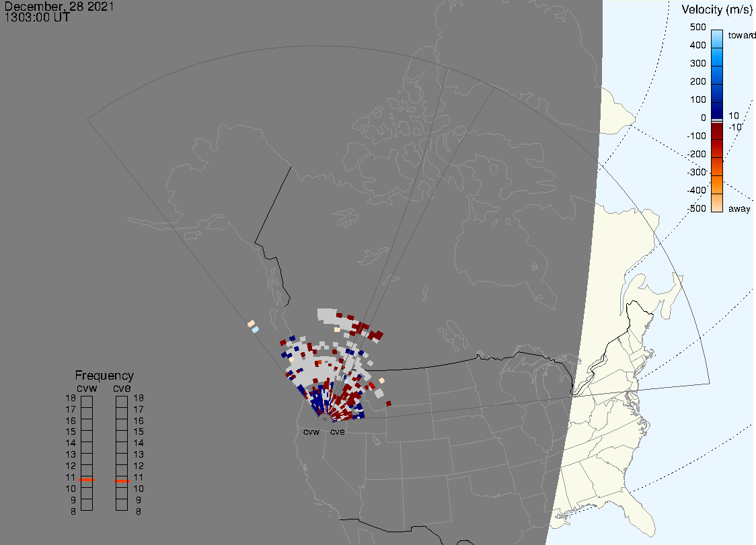Click the date text 'December, 28 2021'
Image resolution: width=756 pixels, height=545 pixels.
click(59, 7)
